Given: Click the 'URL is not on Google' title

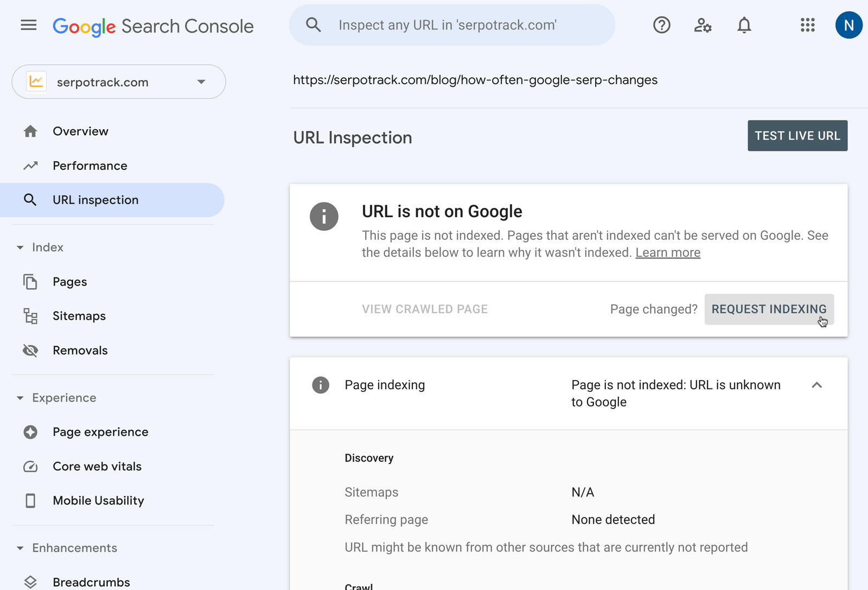Looking at the screenshot, I should tap(442, 212).
